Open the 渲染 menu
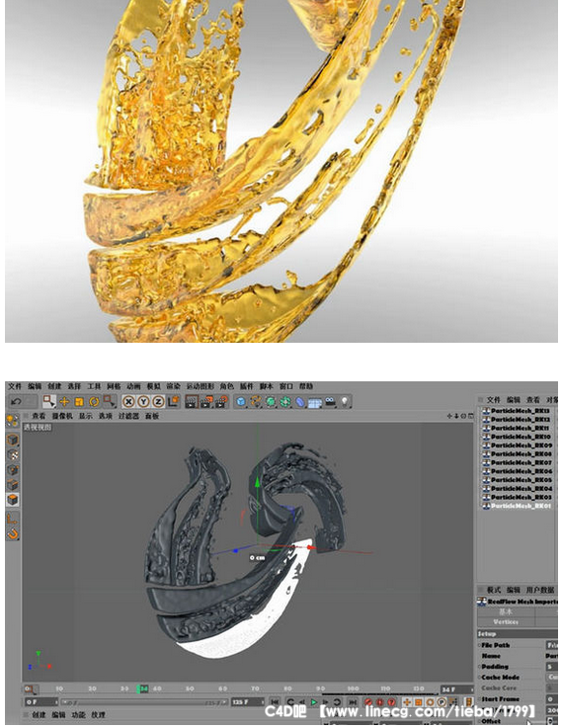 pyautogui.click(x=173, y=386)
